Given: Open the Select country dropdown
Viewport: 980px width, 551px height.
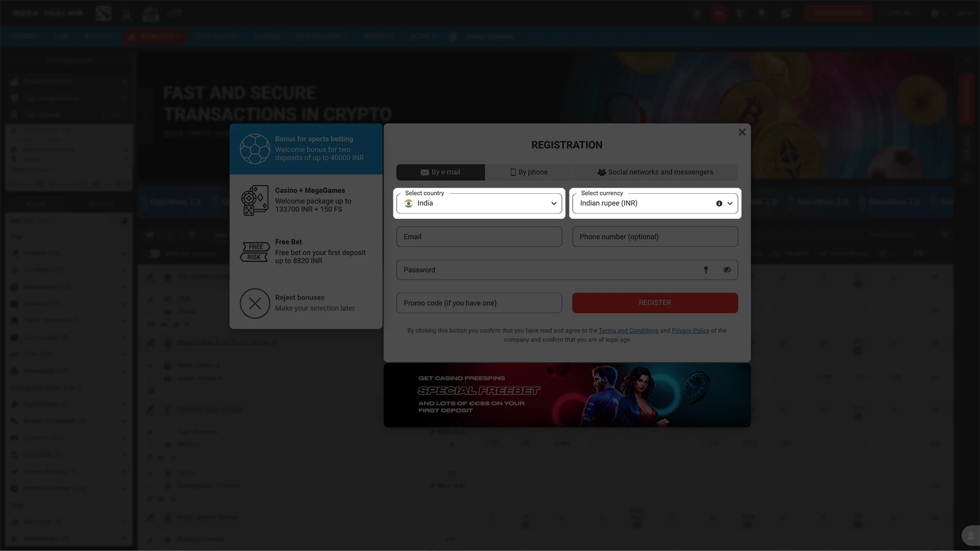Looking at the screenshot, I should point(479,203).
